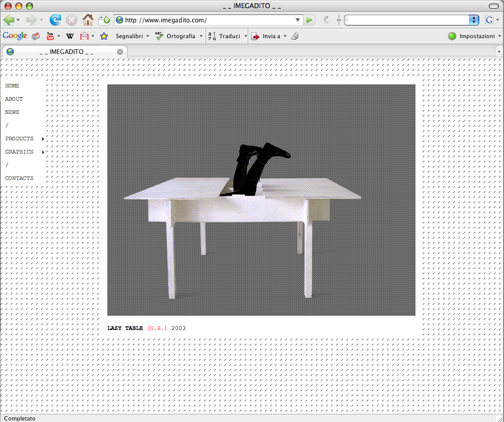Expand the Ortografia dropdown arrow
Screen dimensions: 504x422
[201, 36]
